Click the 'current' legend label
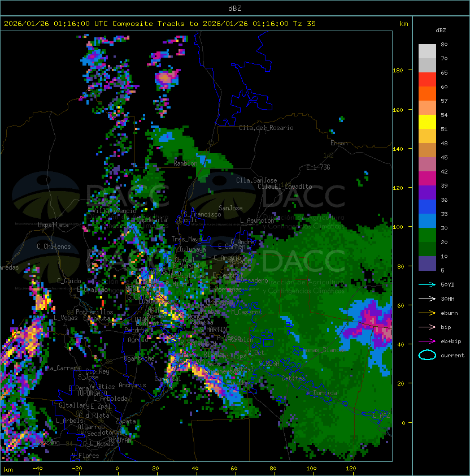This screenshot has height=476, width=470. click(x=452, y=356)
